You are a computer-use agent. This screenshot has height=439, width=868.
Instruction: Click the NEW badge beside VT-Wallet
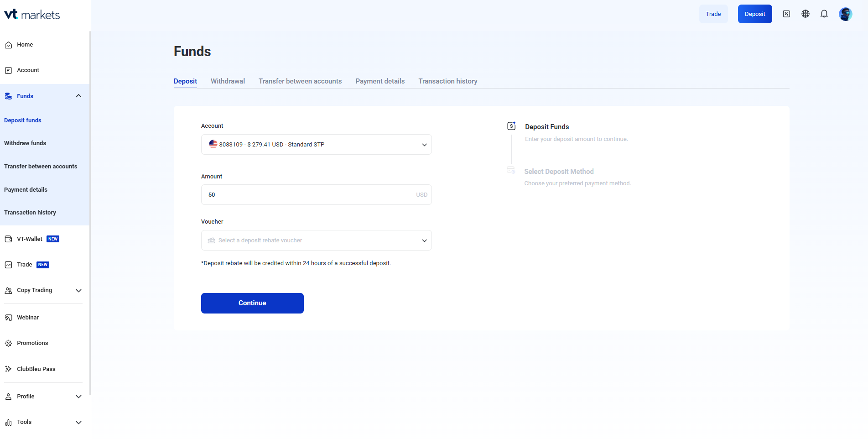tap(53, 239)
